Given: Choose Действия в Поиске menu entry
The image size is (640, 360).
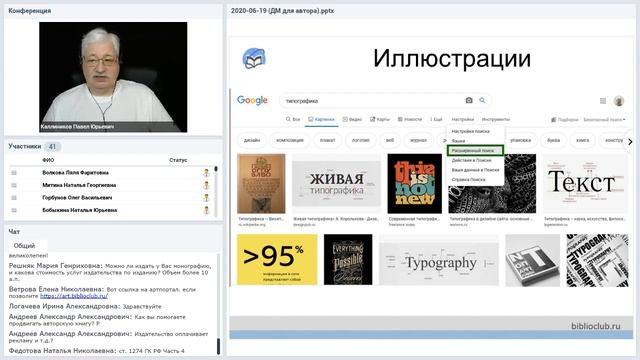Looking at the screenshot, I should (471, 160).
